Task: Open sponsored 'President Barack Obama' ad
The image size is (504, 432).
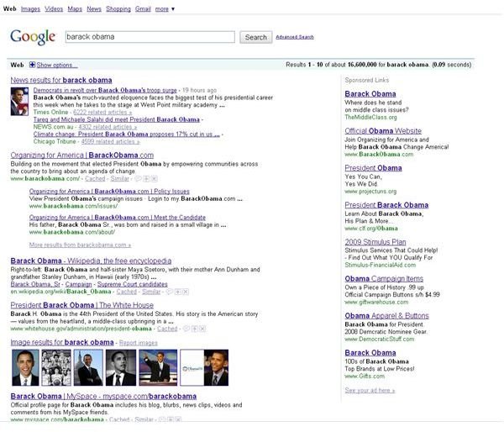Action: [386, 205]
